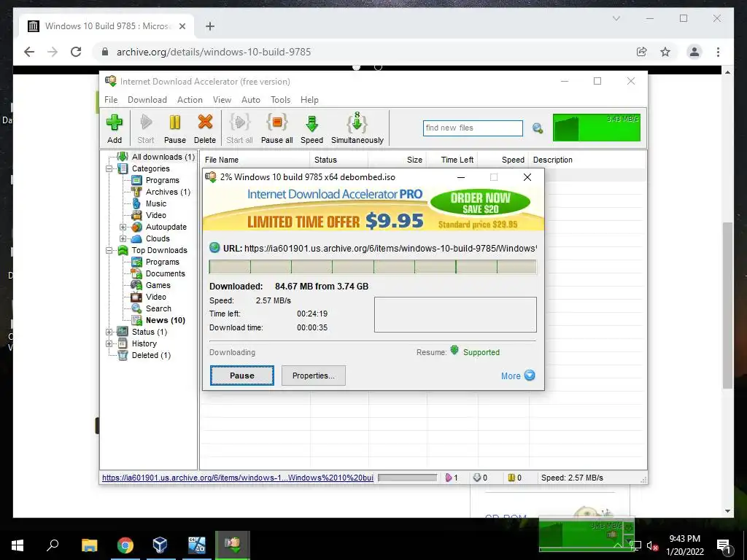Click the download URL link in status bar
The image size is (747, 560).
[238, 478]
